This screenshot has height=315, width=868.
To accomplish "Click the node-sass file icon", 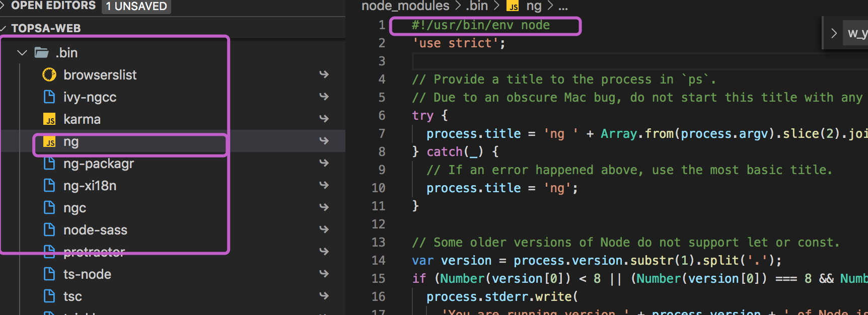I will pos(49,229).
